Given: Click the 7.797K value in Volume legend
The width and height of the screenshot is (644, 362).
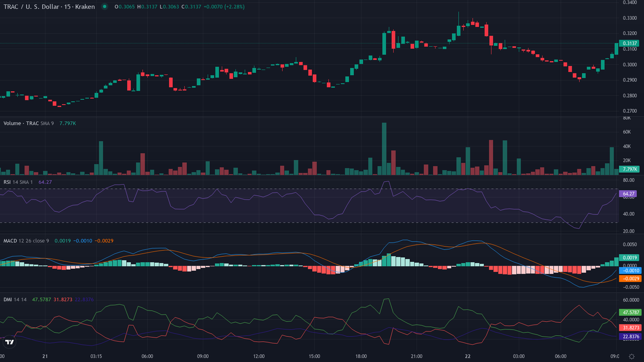Looking at the screenshot, I should tap(68, 123).
